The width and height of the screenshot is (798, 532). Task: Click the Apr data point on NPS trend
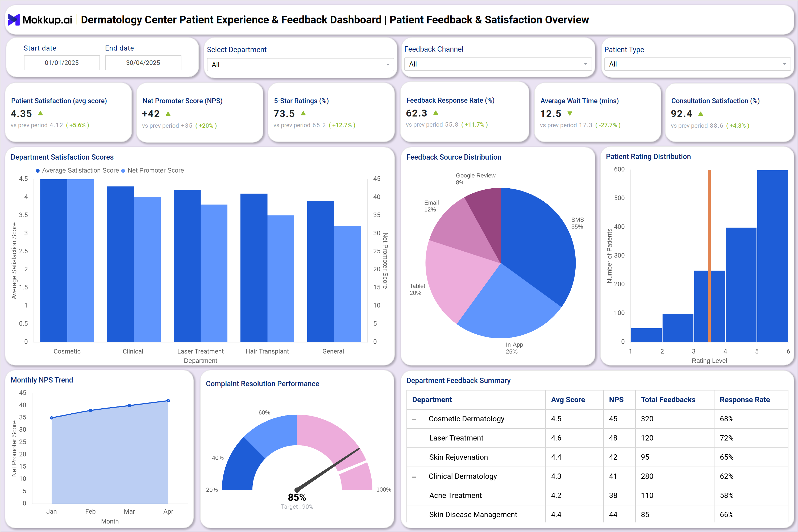(168, 401)
